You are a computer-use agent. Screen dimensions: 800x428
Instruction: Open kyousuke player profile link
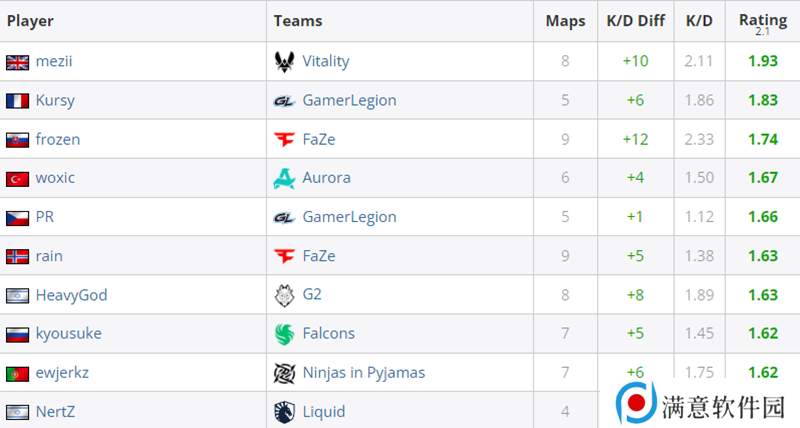(68, 334)
